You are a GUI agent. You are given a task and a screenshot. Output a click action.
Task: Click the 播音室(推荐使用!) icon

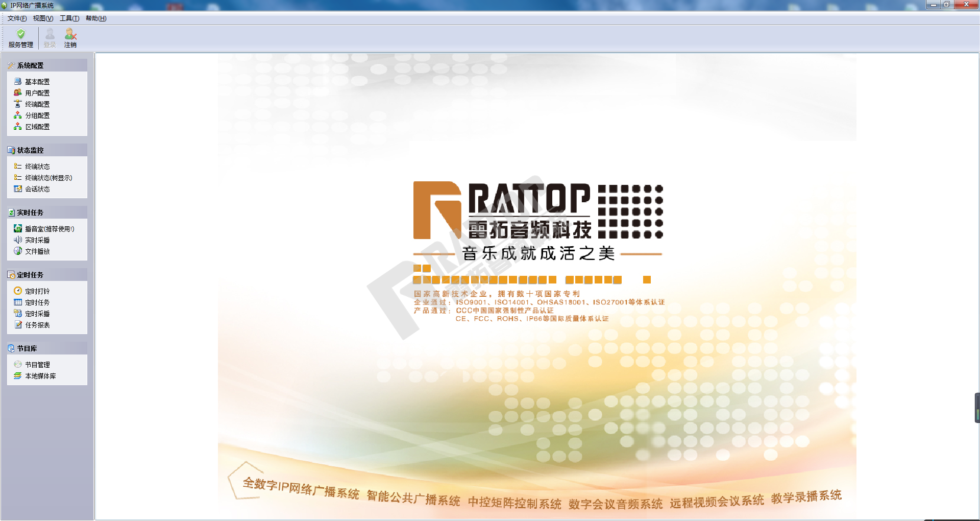pos(18,228)
